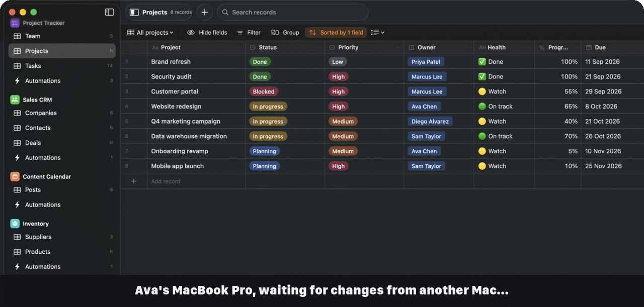The height and width of the screenshot is (307, 644).
Task: Select the 70% progress cell
Action: (558, 136)
